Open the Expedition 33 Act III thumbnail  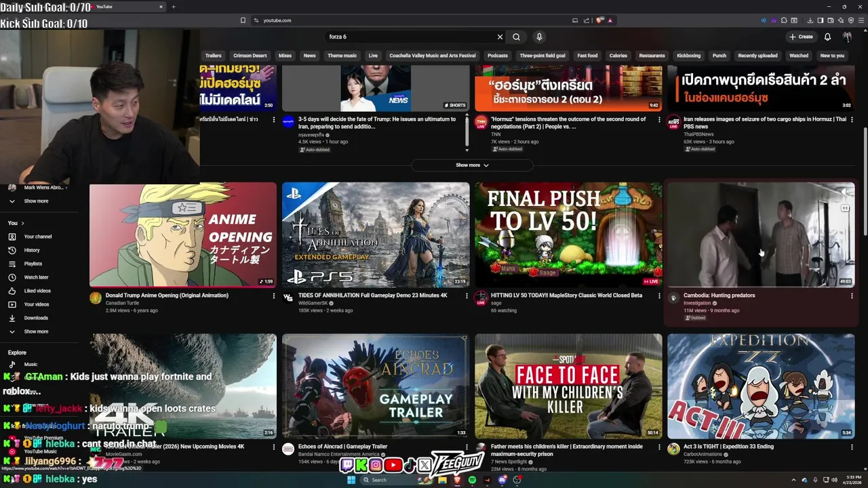click(x=761, y=386)
